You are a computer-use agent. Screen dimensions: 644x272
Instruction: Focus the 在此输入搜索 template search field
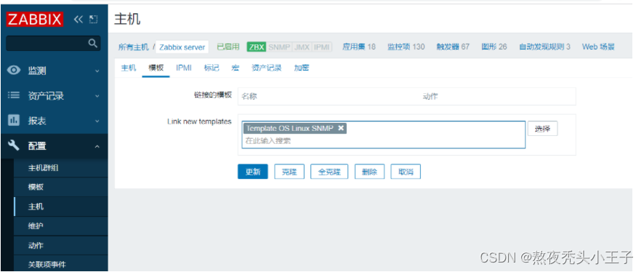point(384,140)
